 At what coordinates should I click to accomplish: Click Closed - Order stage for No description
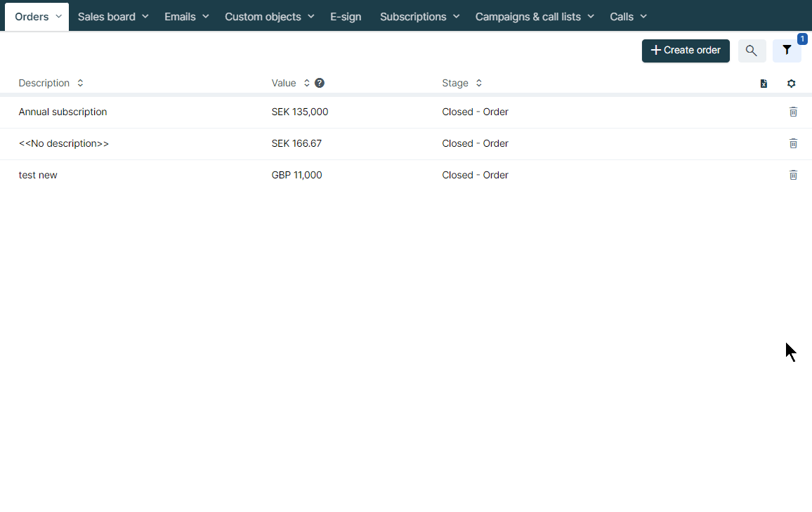pos(475,143)
